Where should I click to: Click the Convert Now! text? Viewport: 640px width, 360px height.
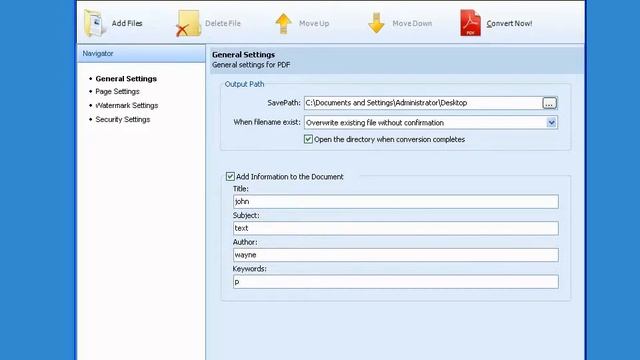[509, 24]
